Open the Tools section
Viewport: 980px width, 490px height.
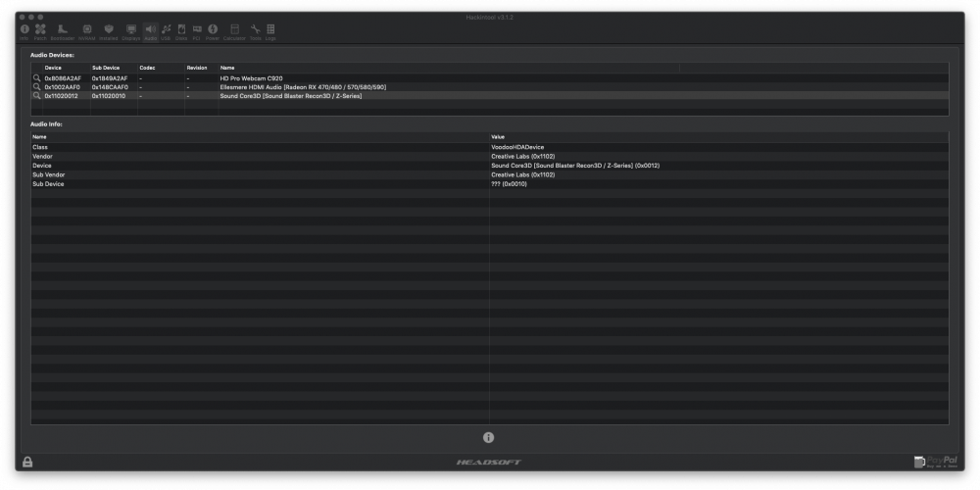(255, 32)
